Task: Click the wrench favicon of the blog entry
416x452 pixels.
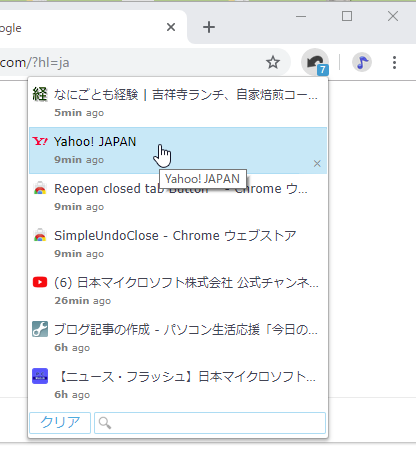Action: pyautogui.click(x=40, y=329)
